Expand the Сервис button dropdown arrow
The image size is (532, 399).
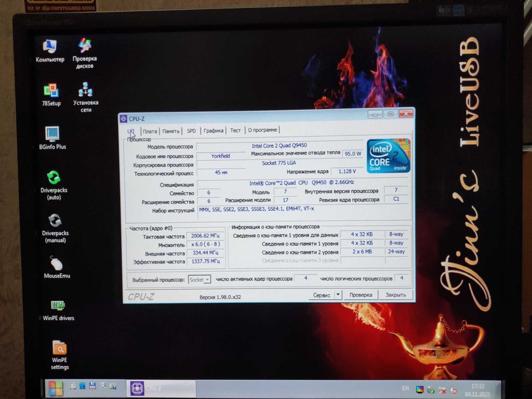click(338, 295)
